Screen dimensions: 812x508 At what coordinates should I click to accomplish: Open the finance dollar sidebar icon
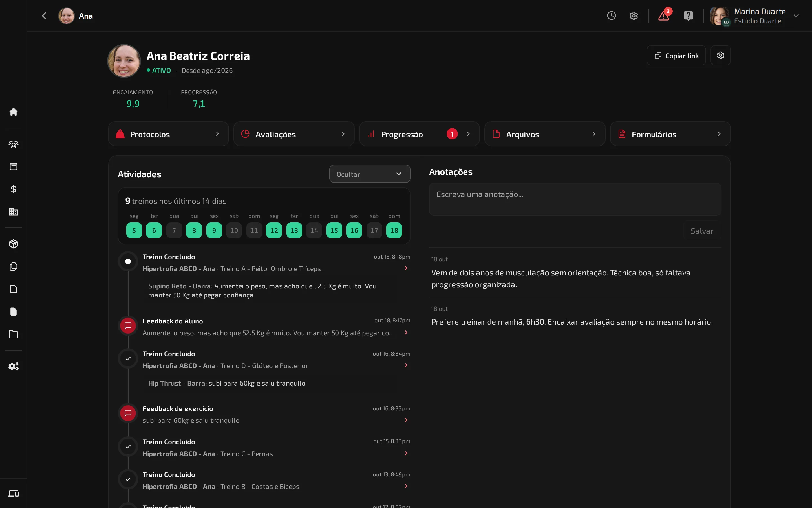coord(14,189)
